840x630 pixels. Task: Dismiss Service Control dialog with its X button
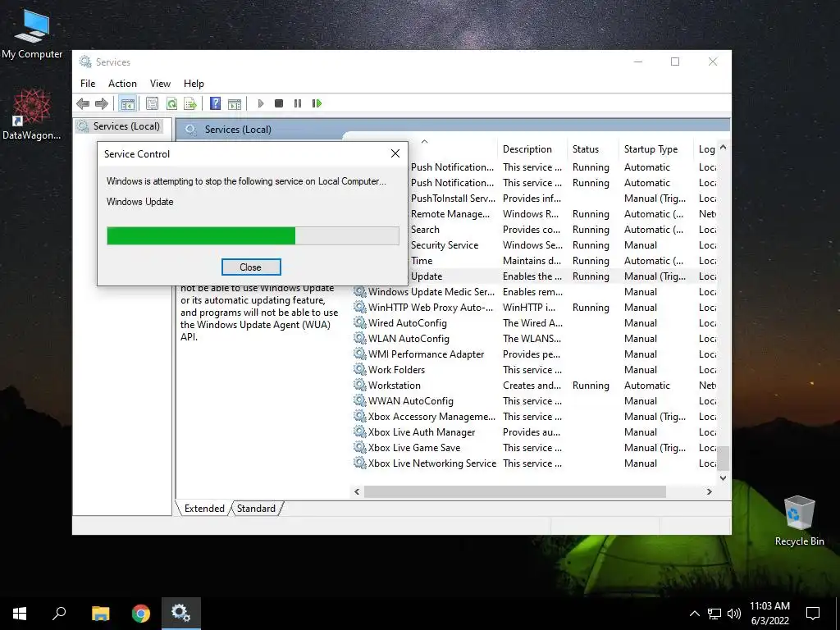[395, 153]
